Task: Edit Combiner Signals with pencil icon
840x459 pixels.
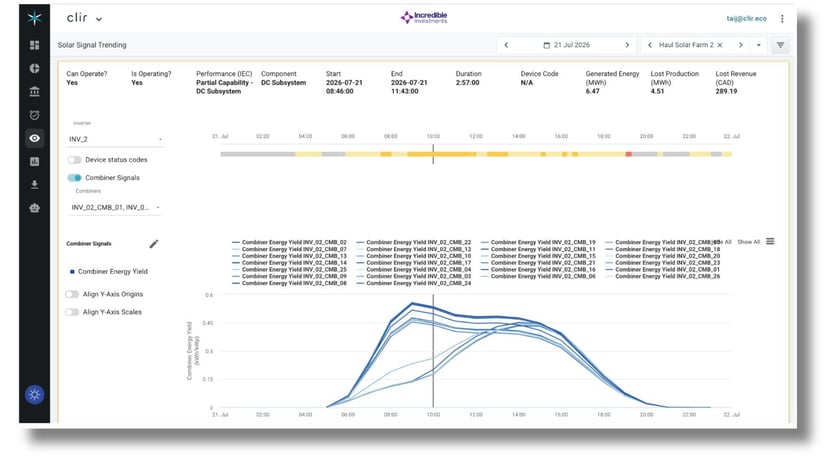Action: point(154,244)
